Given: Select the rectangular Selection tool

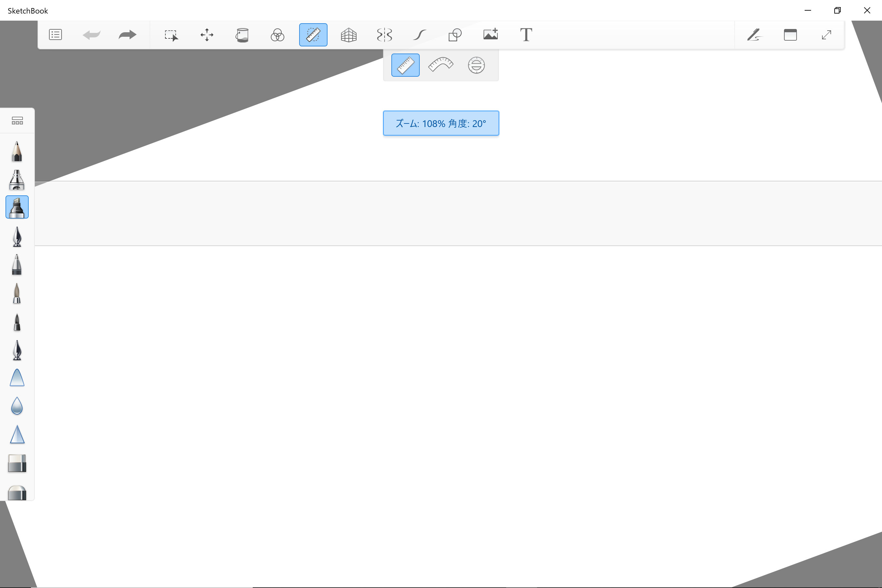Looking at the screenshot, I should 171,35.
